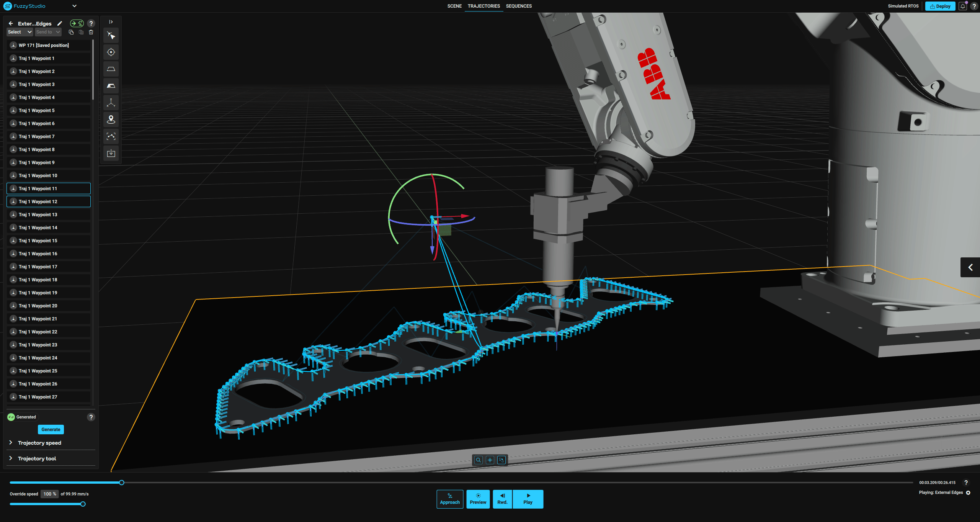The image size is (980, 522).
Task: Select the map pin location tool
Action: (x=111, y=119)
